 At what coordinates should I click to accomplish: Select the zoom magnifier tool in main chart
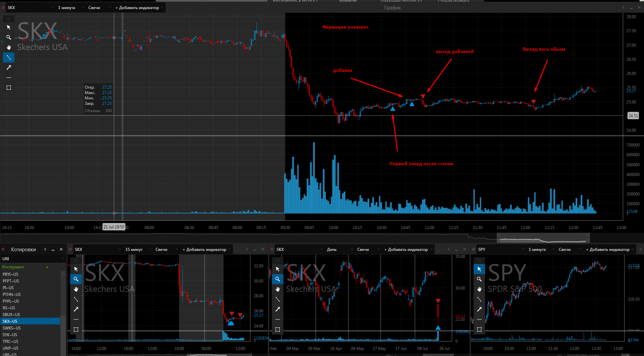click(x=9, y=37)
